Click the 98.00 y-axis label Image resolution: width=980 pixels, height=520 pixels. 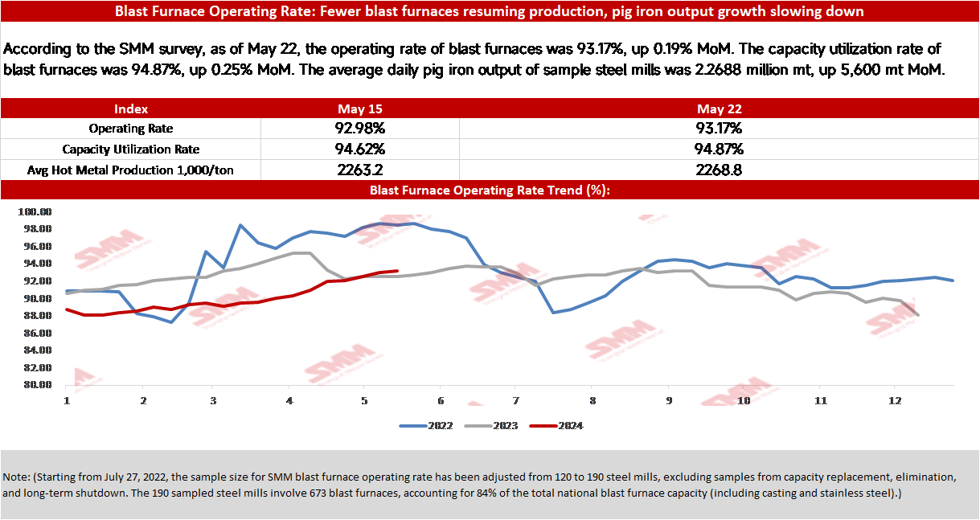pos(36,229)
